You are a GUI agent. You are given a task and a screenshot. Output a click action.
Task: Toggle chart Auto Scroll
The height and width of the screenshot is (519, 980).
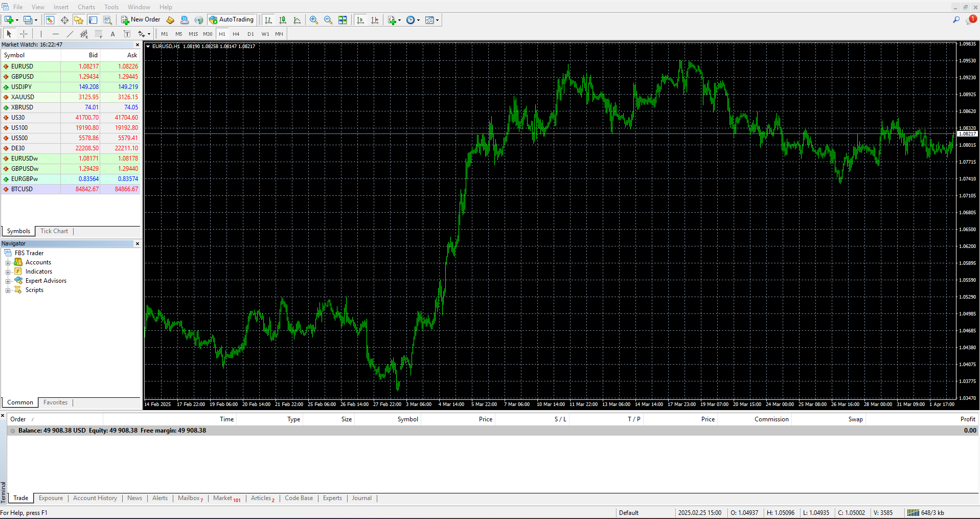click(x=360, y=20)
